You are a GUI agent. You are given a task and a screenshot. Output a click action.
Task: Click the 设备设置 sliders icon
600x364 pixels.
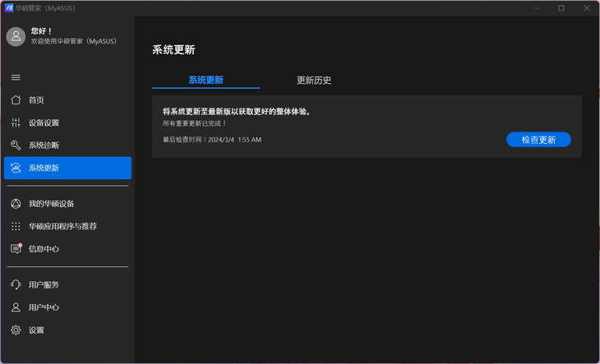[x=16, y=122]
